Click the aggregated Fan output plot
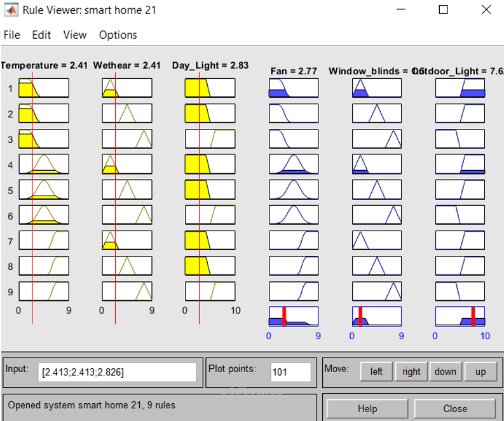This screenshot has height=421, width=504. [x=294, y=317]
